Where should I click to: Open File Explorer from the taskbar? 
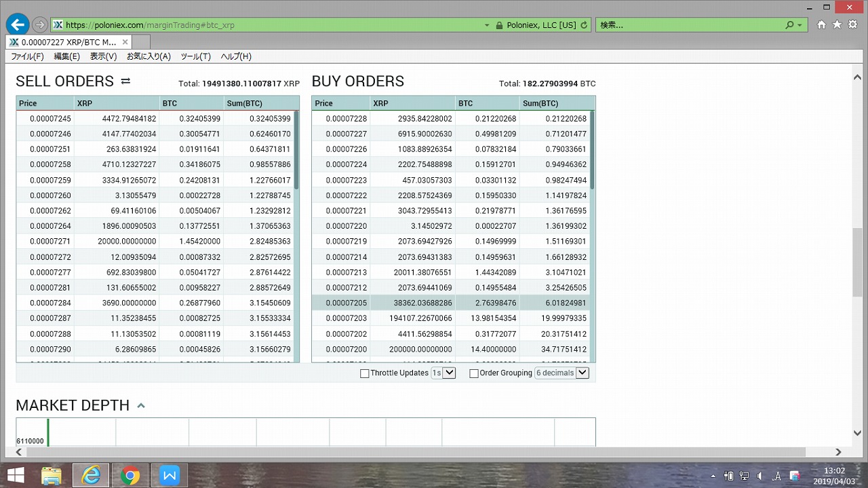52,475
